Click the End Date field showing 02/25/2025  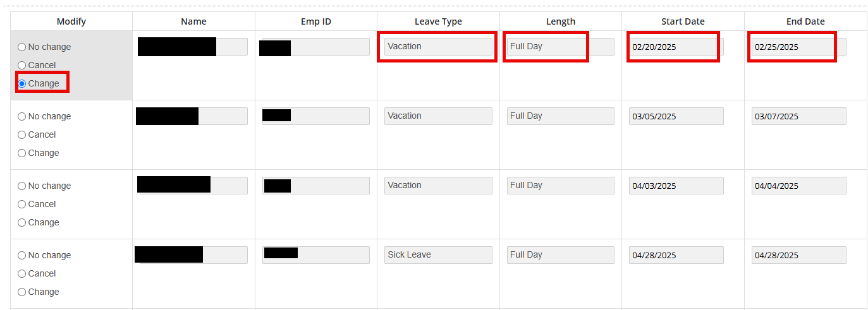(x=798, y=47)
